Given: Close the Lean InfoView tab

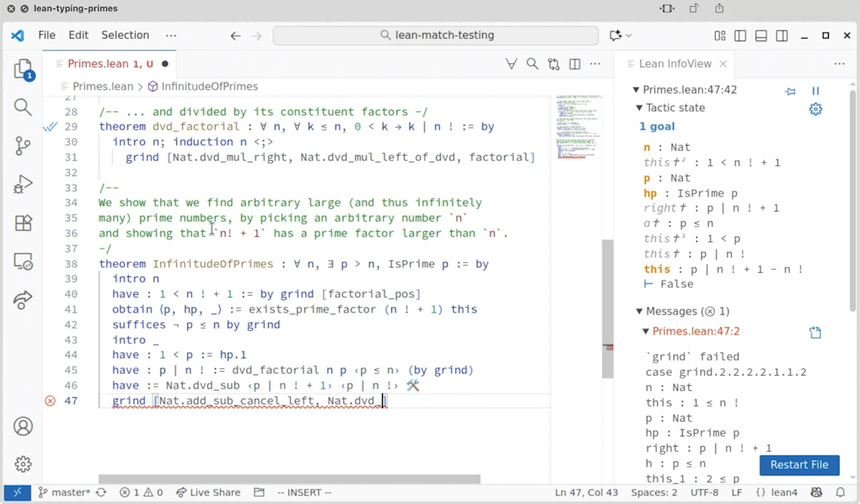Looking at the screenshot, I should 723,64.
